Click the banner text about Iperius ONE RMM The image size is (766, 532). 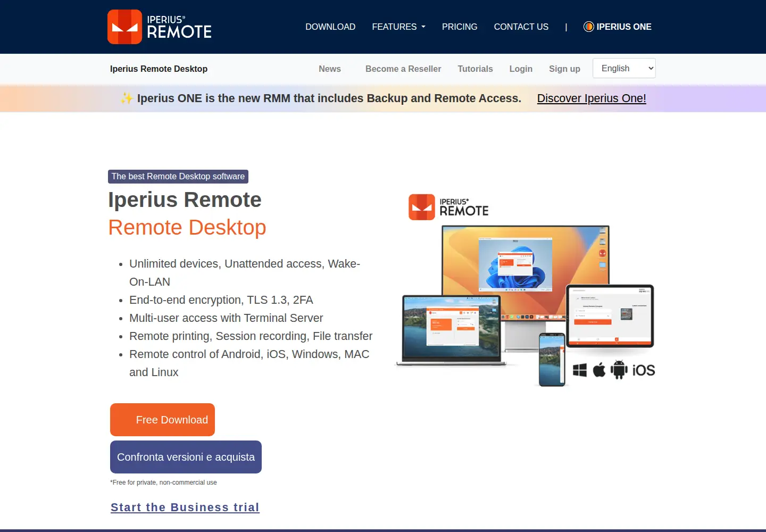(329, 98)
